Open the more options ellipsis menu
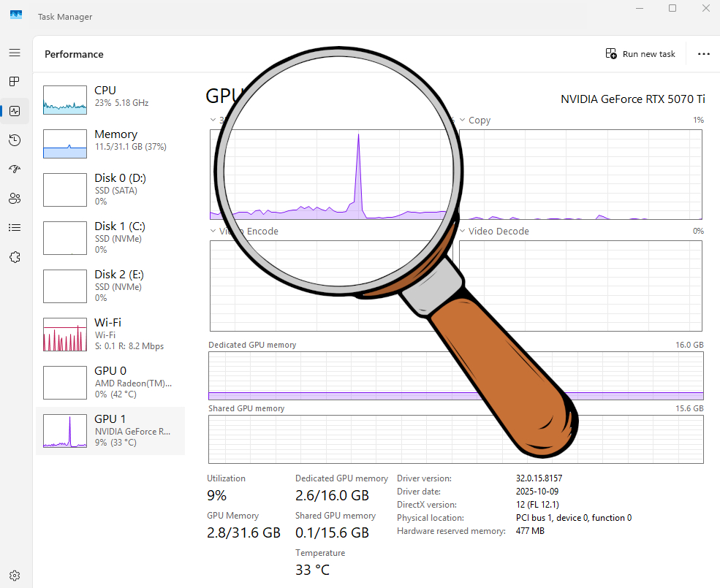The image size is (720, 588). [703, 53]
